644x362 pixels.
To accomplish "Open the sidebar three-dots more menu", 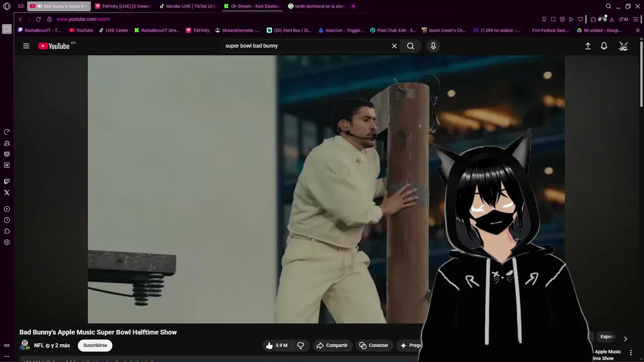I will click(7, 356).
